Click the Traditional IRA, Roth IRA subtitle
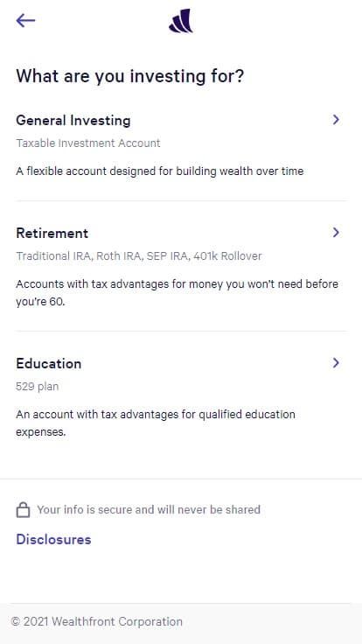The height and width of the screenshot is (644, 362). pos(139,256)
